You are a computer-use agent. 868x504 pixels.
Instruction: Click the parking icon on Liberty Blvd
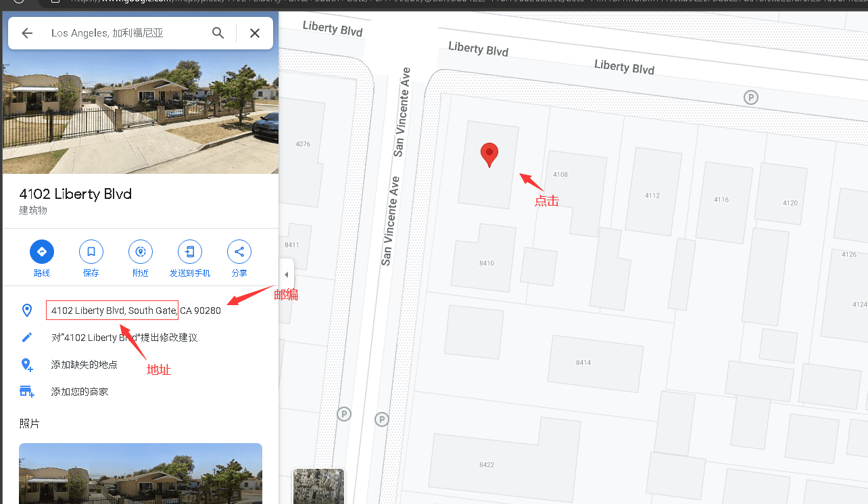click(x=750, y=97)
